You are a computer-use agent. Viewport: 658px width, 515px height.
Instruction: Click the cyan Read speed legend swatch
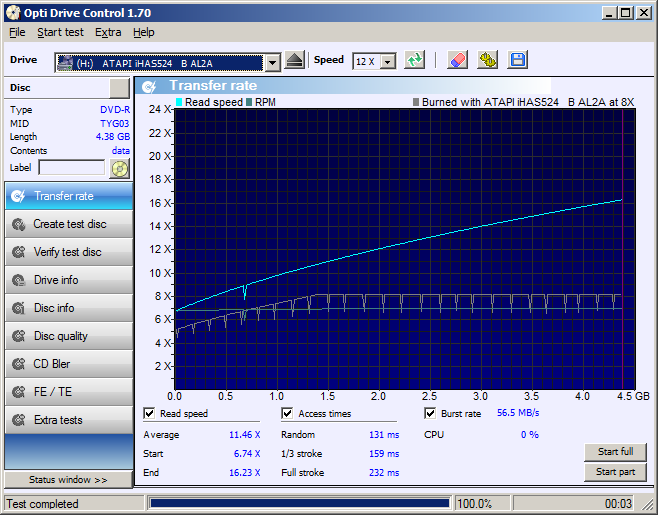[x=179, y=102]
